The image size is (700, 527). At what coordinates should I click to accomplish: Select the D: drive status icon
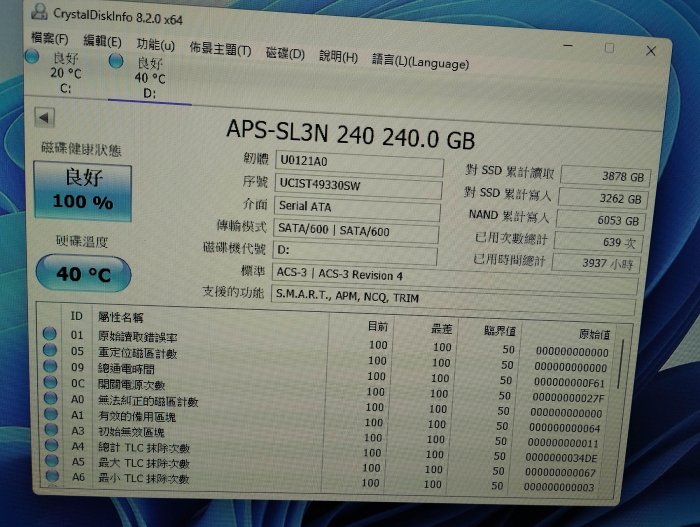tap(117, 62)
